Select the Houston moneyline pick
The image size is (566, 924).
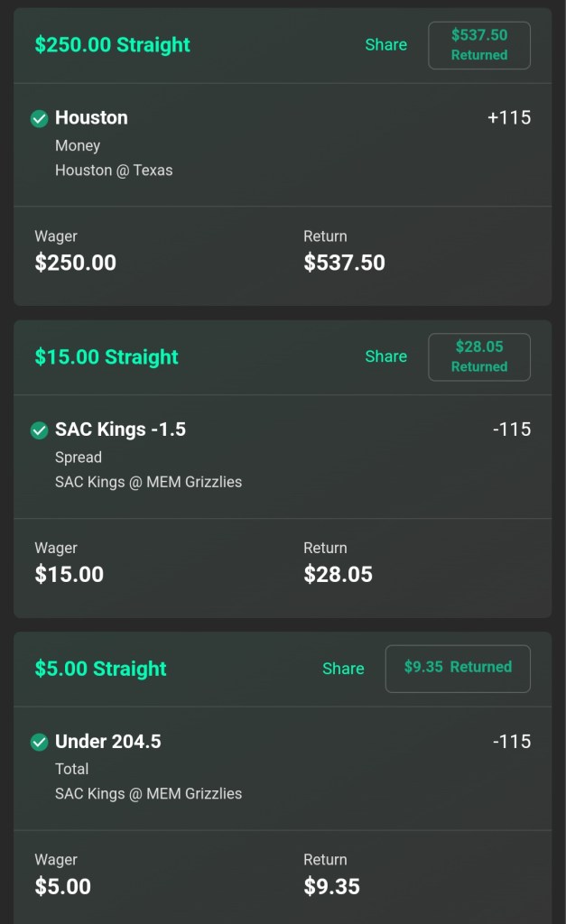tap(91, 118)
